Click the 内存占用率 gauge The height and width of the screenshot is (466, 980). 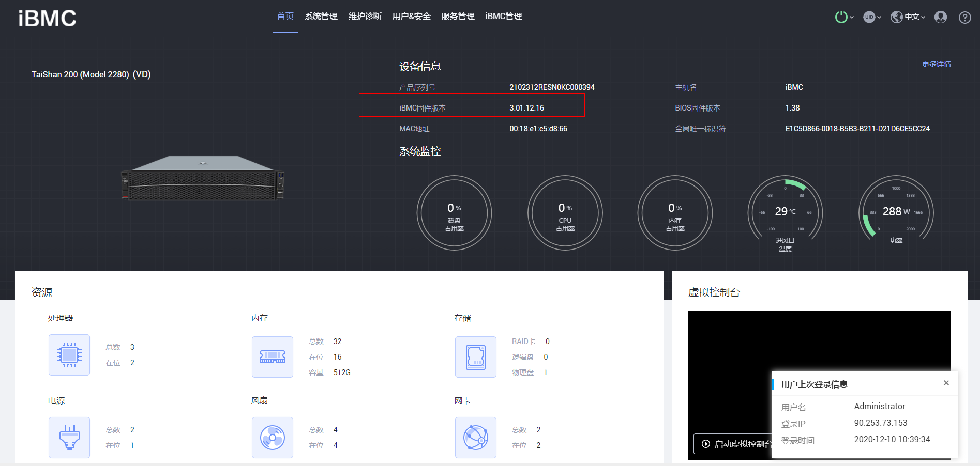(x=675, y=213)
